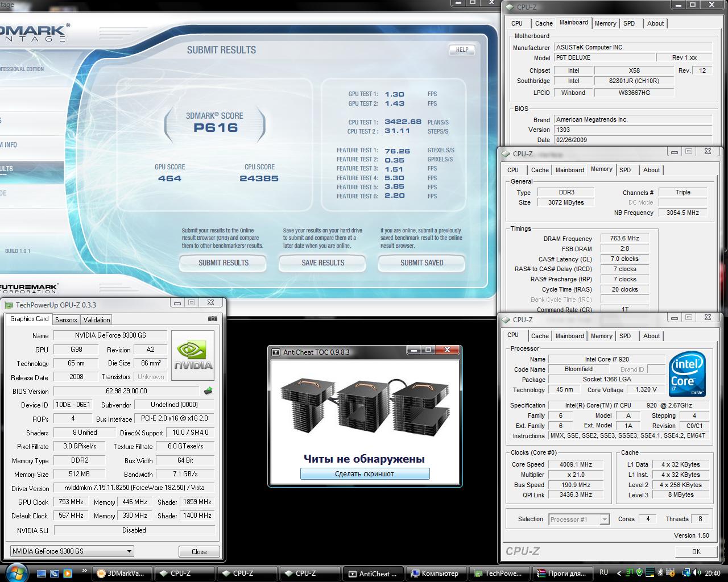The height and width of the screenshot is (582, 728).
Task: Open SPD tab in top CPU-Z Mainboard window
Action: tap(629, 23)
